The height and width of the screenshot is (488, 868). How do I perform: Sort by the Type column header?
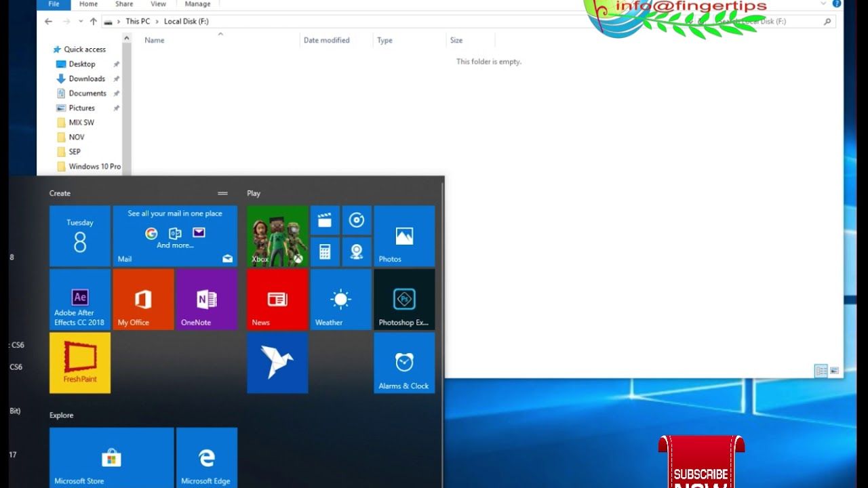click(384, 41)
